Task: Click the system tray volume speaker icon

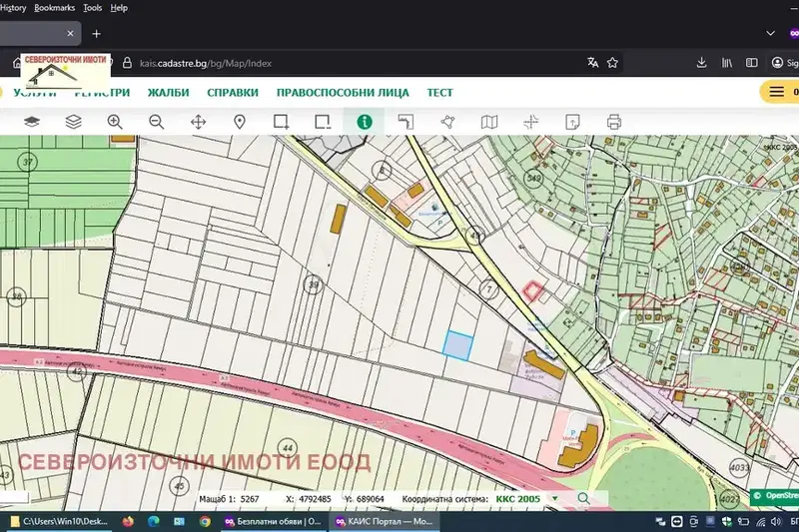Action: coord(777,521)
